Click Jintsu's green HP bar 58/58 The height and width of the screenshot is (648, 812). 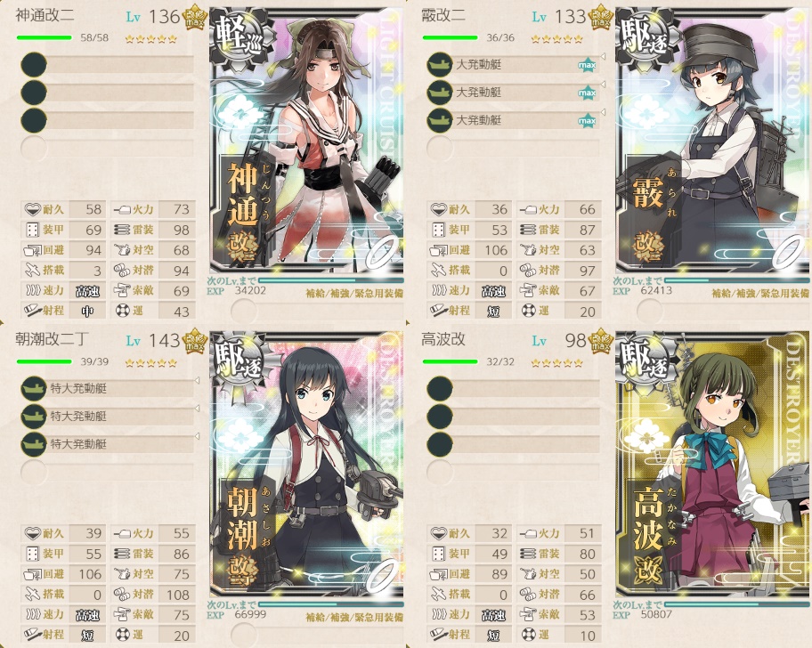(44, 37)
